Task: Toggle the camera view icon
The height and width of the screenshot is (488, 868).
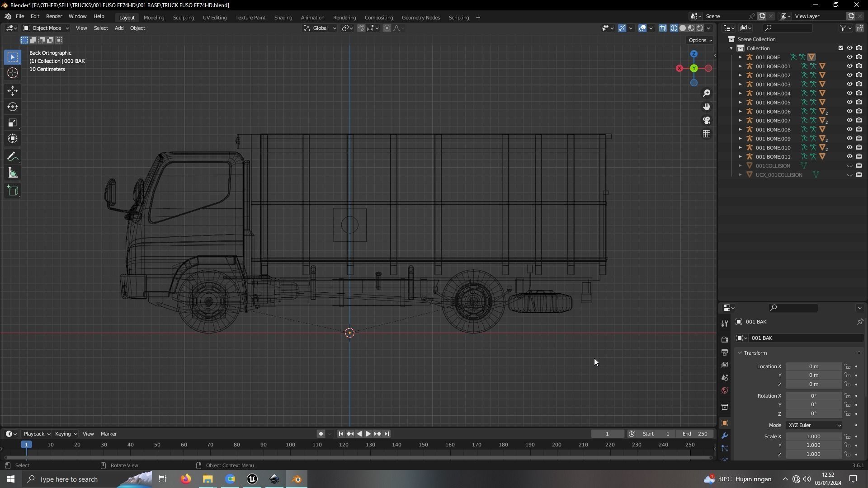Action: (707, 120)
